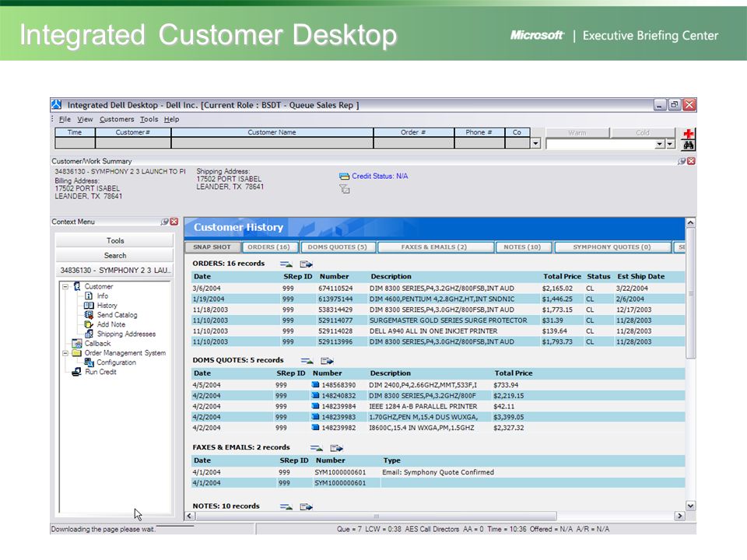Click the blue icon beside quote 148240832
The width and height of the screenshot is (747, 560).
[315, 395]
